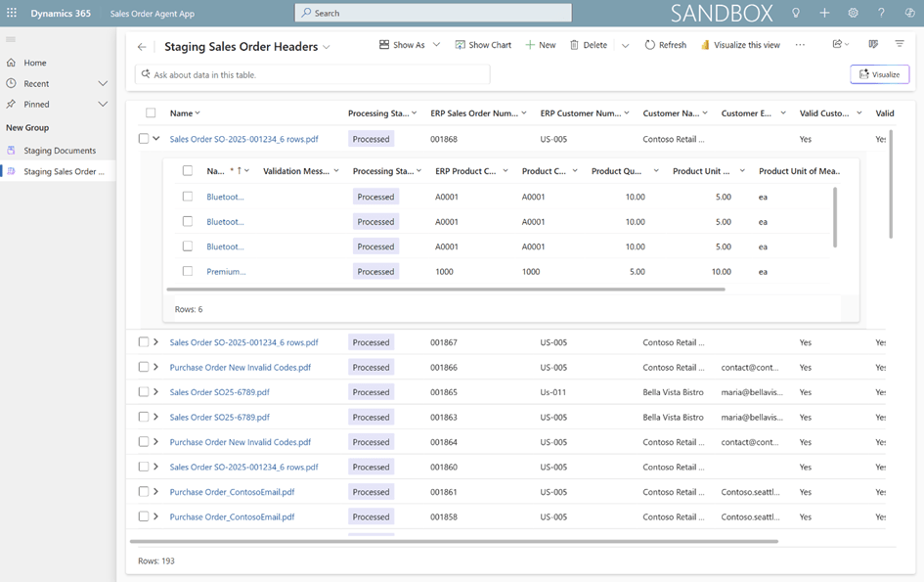
Task: Click the Delete trash command
Action: pos(589,45)
